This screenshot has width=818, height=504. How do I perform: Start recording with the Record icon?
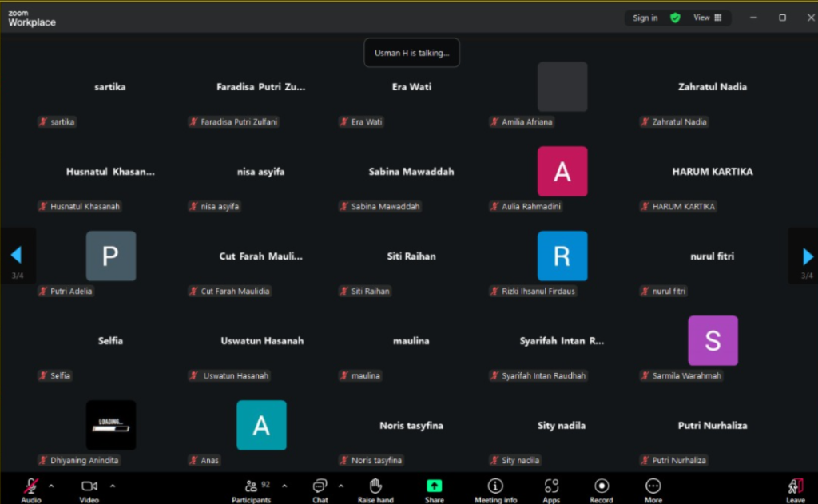(601, 486)
